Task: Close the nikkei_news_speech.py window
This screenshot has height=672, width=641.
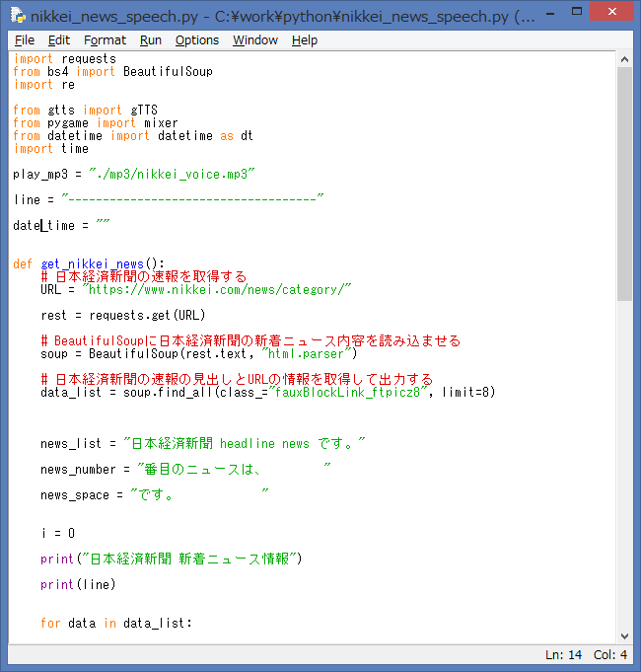Action: tap(616, 15)
